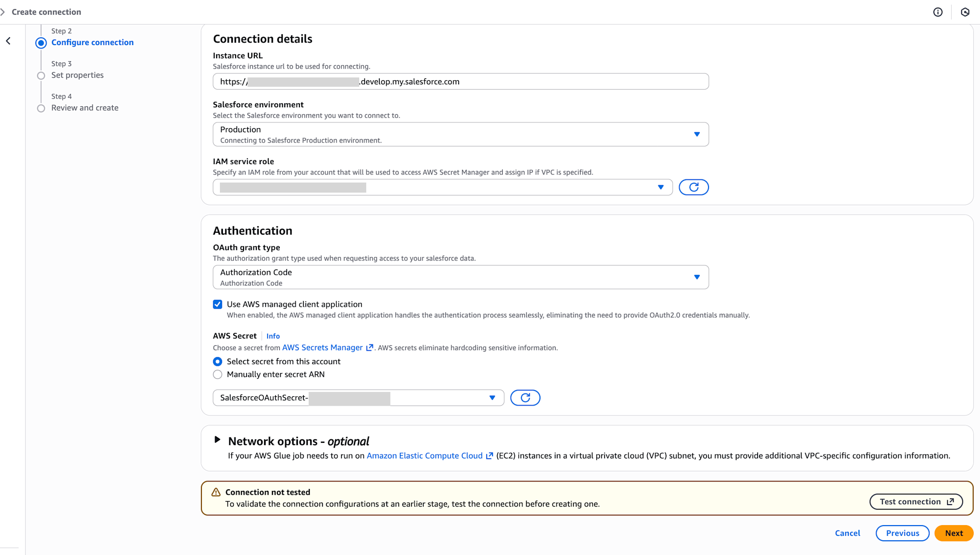Image resolution: width=980 pixels, height=555 pixels.
Task: Open the recent history clock icon top right
Action: tap(965, 12)
